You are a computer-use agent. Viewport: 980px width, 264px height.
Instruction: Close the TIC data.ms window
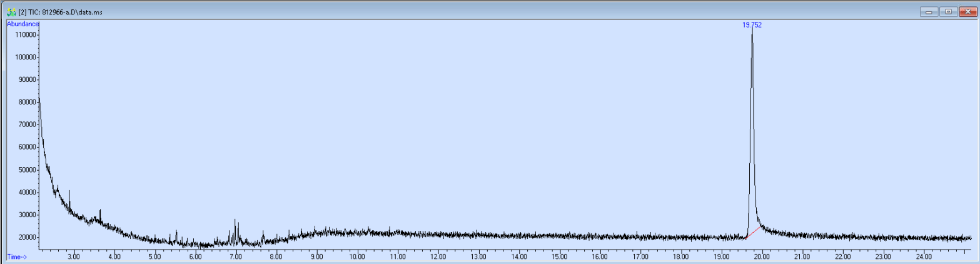967,12
